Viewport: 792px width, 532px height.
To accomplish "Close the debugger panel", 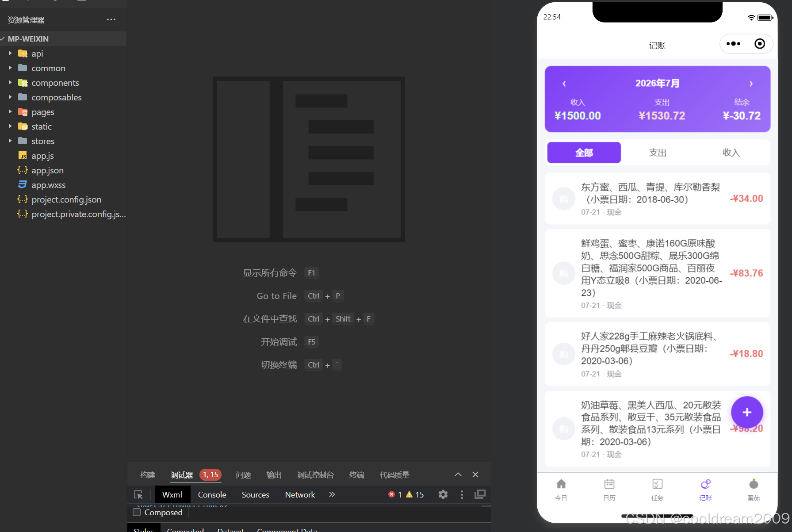I will pyautogui.click(x=475, y=475).
